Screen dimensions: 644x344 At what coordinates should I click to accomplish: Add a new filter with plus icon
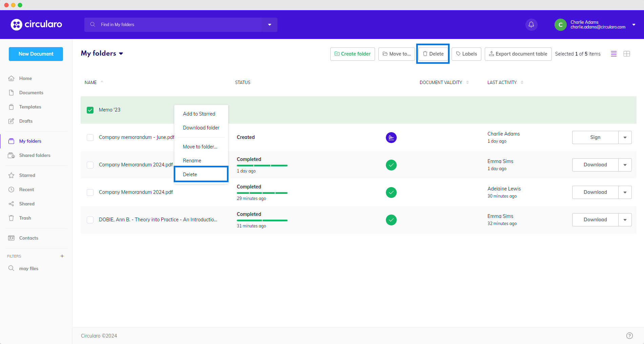click(62, 256)
